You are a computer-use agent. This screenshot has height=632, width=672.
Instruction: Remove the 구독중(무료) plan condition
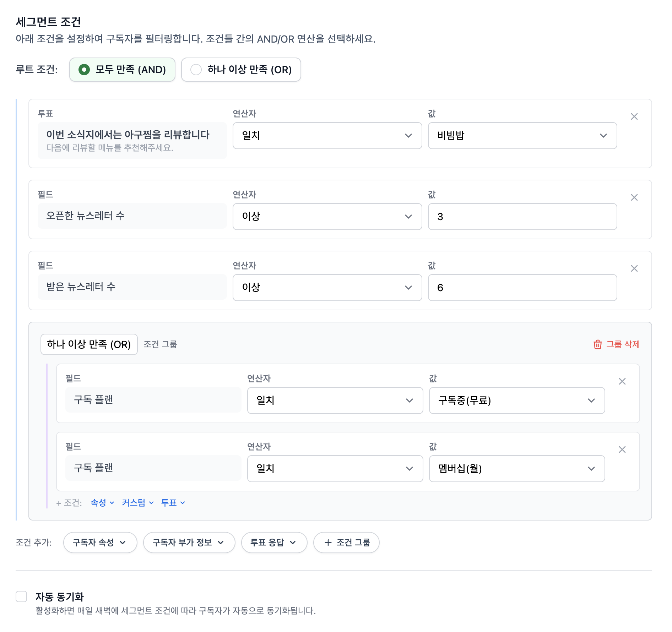tap(622, 381)
